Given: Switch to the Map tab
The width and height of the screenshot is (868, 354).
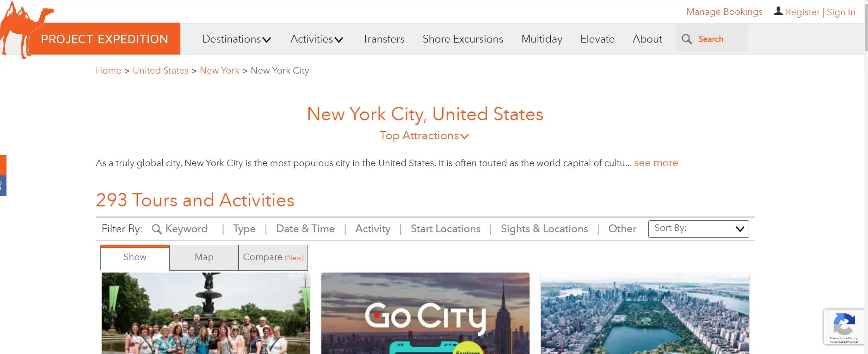Looking at the screenshot, I should [x=204, y=257].
